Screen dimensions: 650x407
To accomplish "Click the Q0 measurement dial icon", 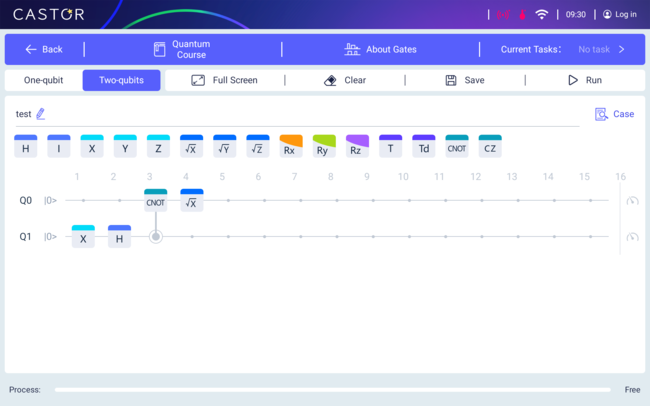I will [632, 201].
